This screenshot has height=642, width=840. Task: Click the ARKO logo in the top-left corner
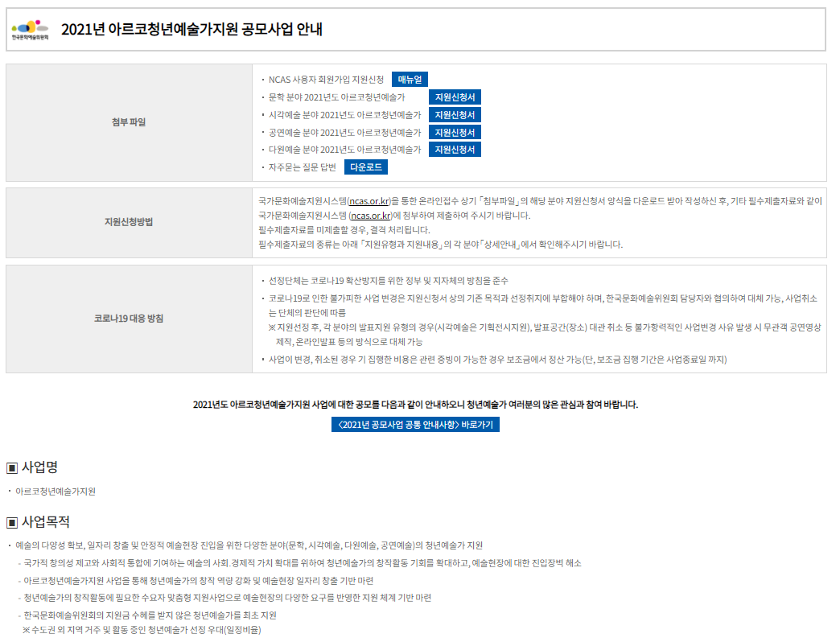[30, 27]
